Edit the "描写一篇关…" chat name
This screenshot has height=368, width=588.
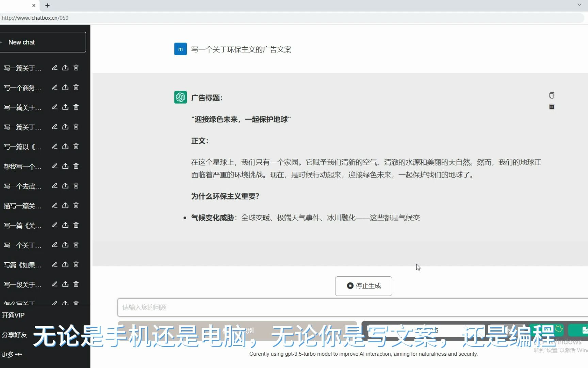click(54, 205)
